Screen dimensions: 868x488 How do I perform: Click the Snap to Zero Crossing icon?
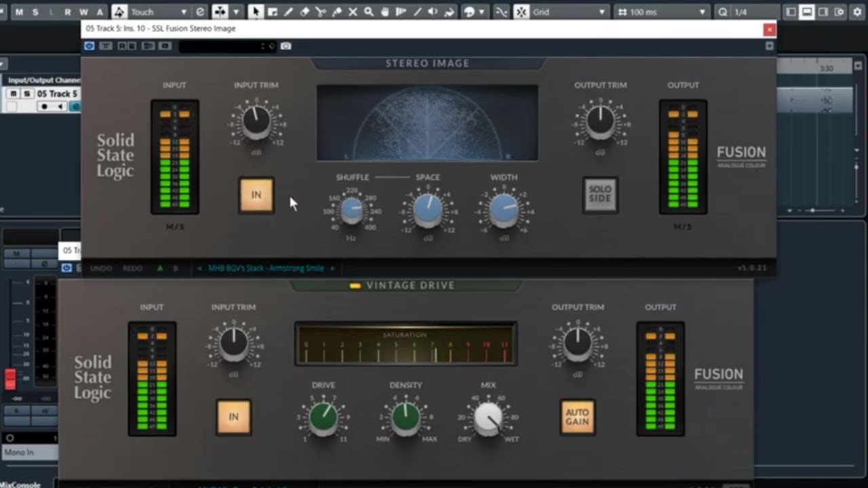click(x=501, y=12)
